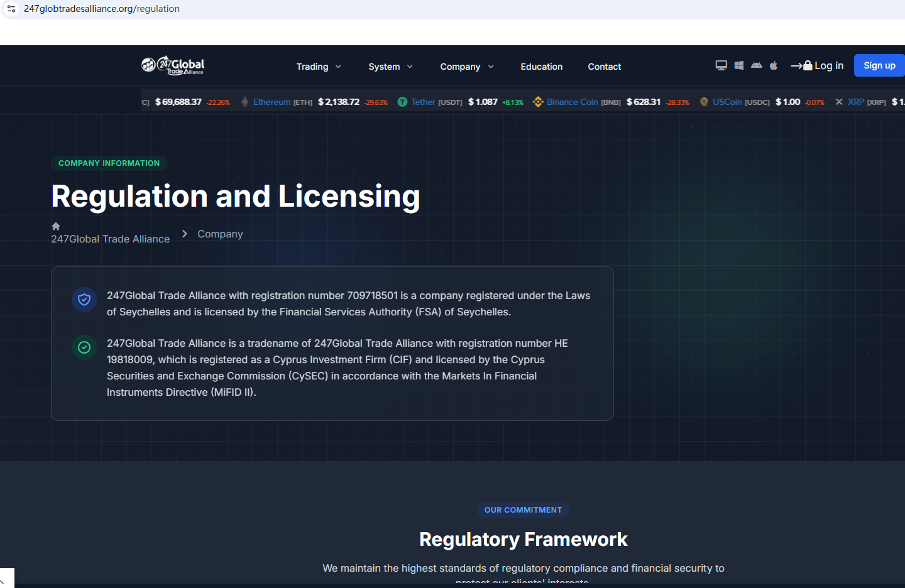Click the Android app icon
This screenshot has height=588, width=905.
(x=757, y=65)
